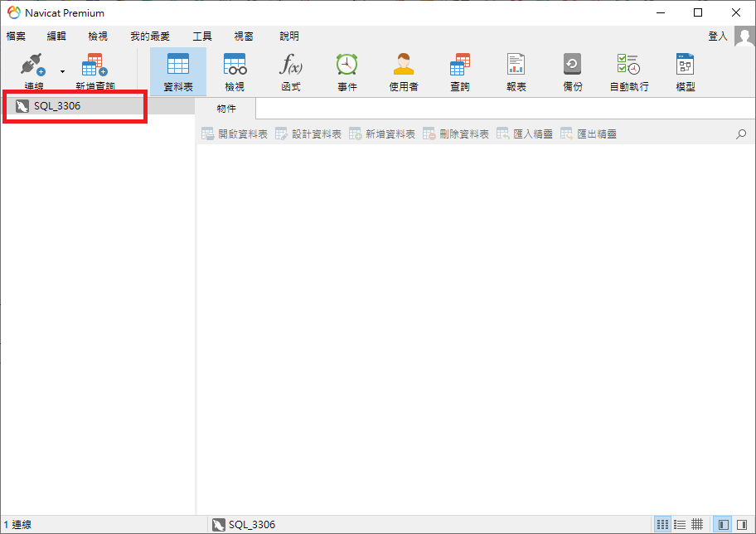Switch to list view in status bar
This screenshot has height=534, width=756.
pyautogui.click(x=680, y=524)
